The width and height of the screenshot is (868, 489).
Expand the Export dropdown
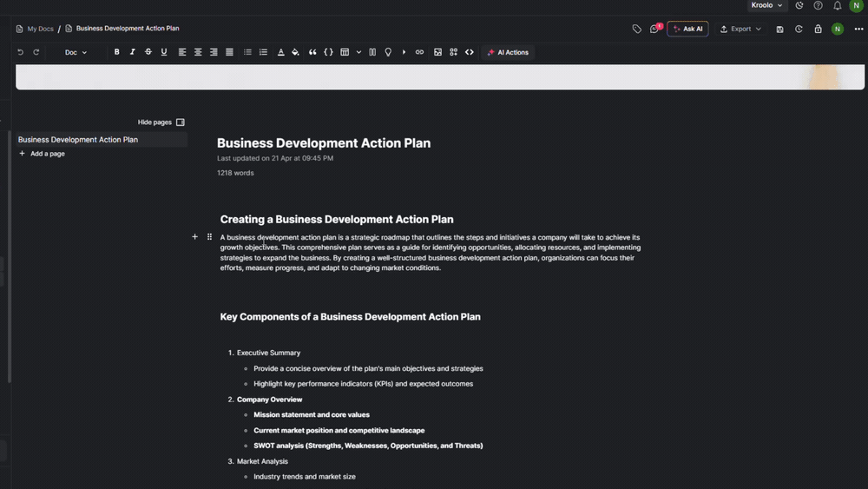[740, 29]
